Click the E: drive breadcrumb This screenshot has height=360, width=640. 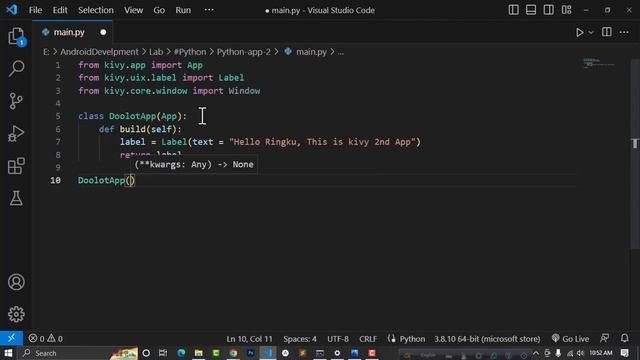tap(46, 52)
